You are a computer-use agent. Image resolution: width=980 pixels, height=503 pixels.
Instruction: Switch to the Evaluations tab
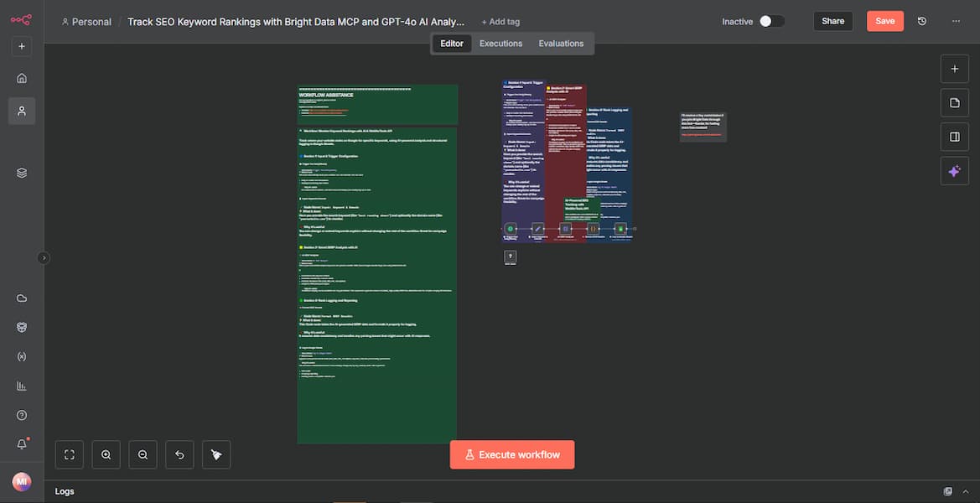[561, 44]
